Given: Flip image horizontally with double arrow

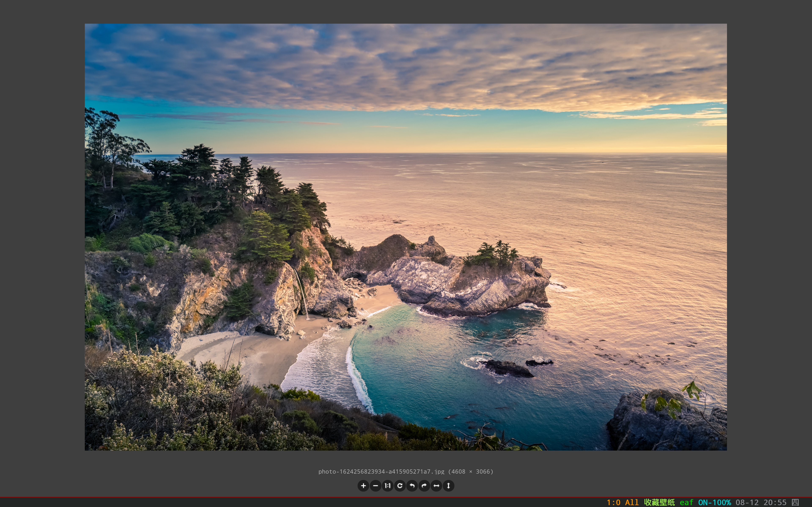Looking at the screenshot, I should coord(436,485).
